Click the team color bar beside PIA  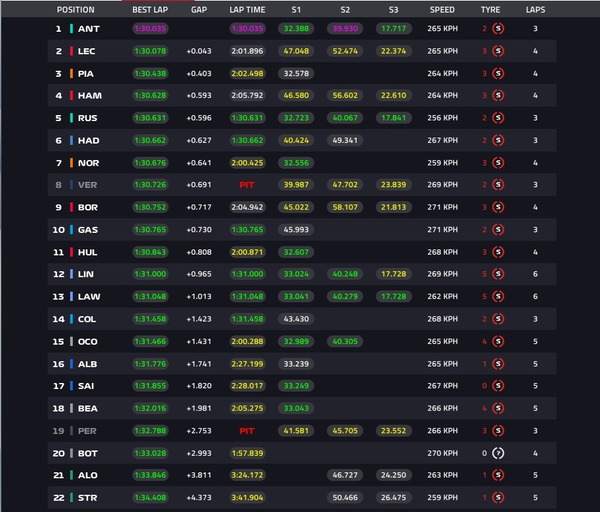click(x=72, y=74)
